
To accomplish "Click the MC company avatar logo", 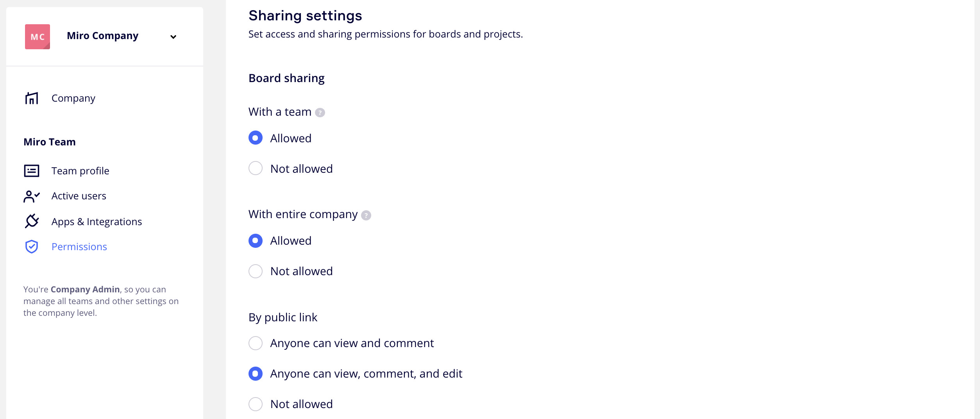I will click(x=38, y=37).
